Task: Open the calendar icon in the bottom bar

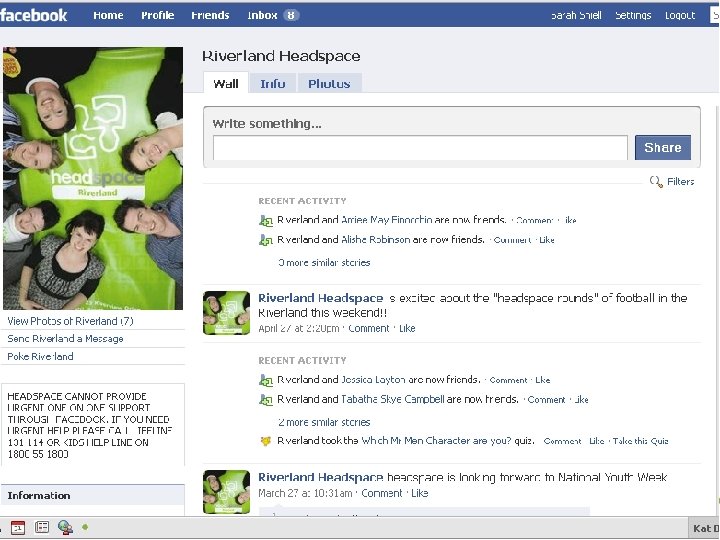Action: click(18, 528)
